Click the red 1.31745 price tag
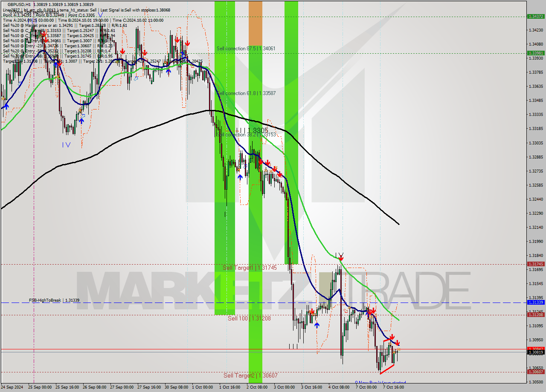546x392 pixels. (x=536, y=264)
